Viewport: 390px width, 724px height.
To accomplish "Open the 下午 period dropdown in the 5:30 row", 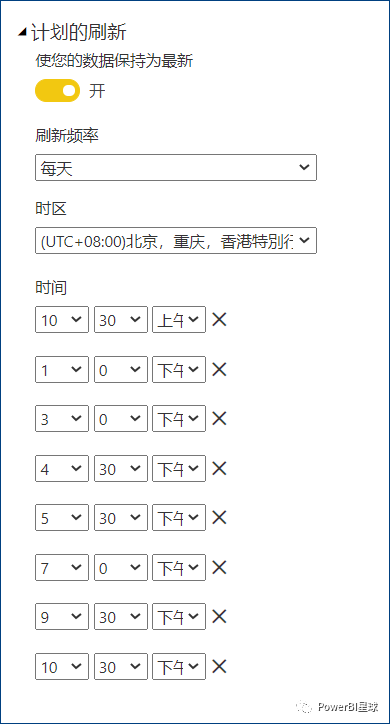I will point(179,518).
